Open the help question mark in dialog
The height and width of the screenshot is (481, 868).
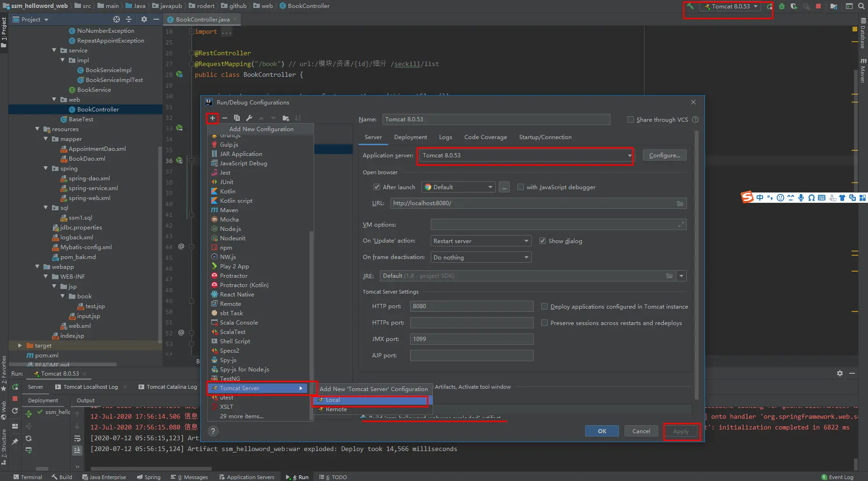(213, 431)
